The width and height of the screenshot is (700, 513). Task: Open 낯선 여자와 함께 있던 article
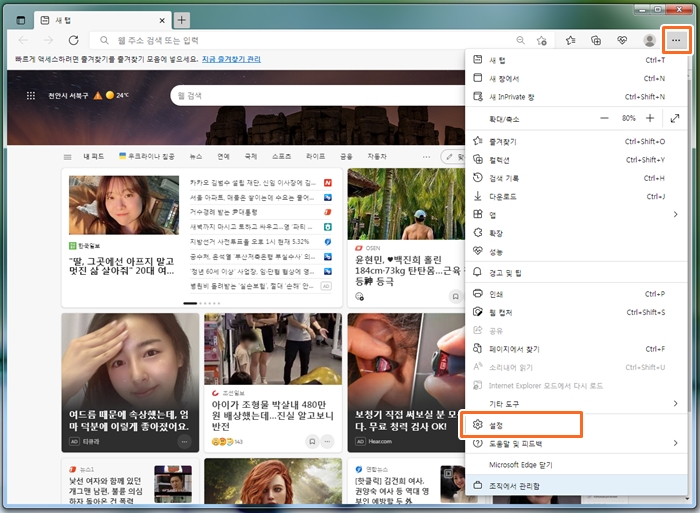pos(105,491)
